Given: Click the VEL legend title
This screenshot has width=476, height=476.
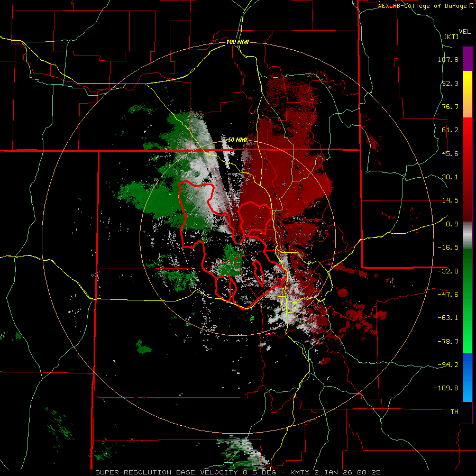Looking at the screenshot, I should tap(464, 31).
